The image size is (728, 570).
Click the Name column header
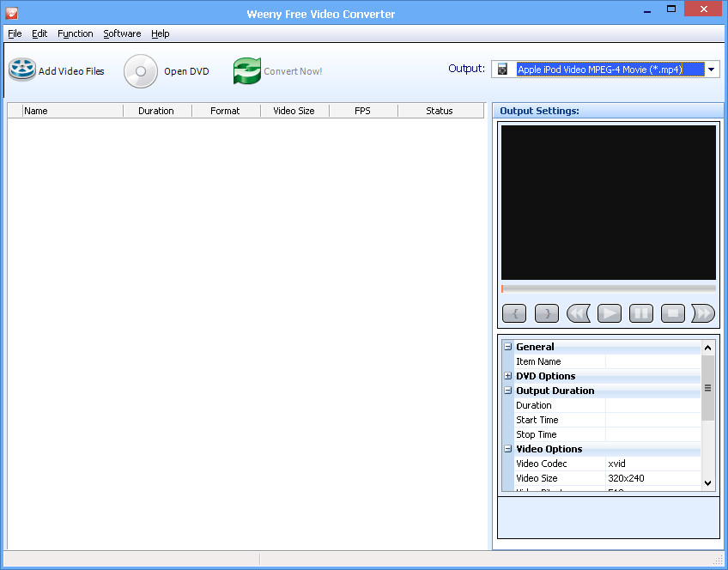tap(72, 111)
